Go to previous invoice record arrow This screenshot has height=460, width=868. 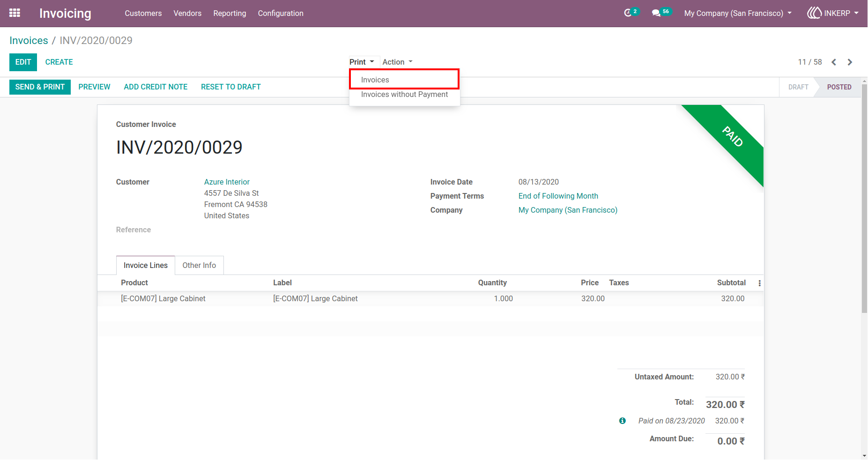834,62
